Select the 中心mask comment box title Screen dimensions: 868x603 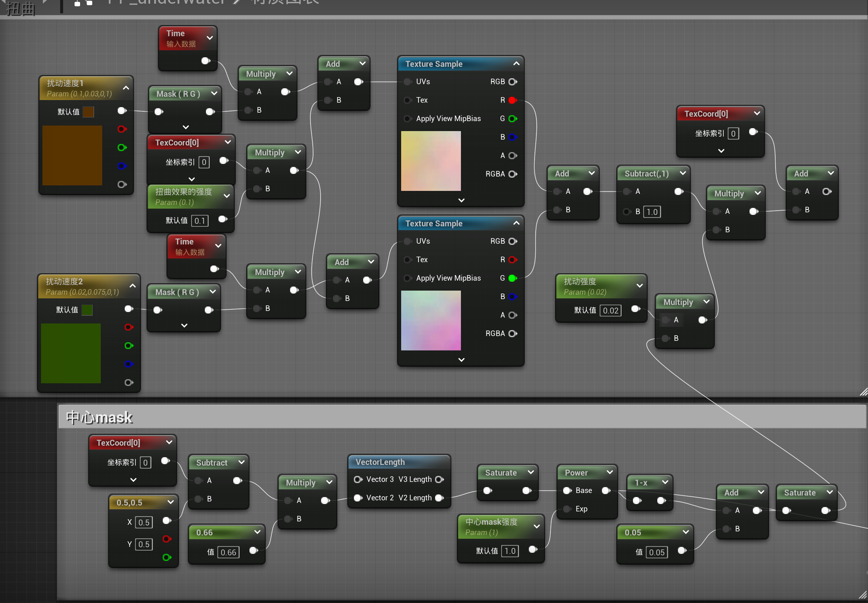tap(99, 418)
